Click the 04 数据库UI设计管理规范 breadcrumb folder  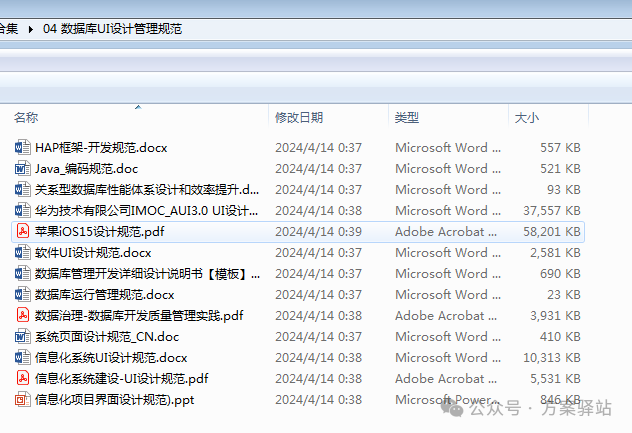112,29
